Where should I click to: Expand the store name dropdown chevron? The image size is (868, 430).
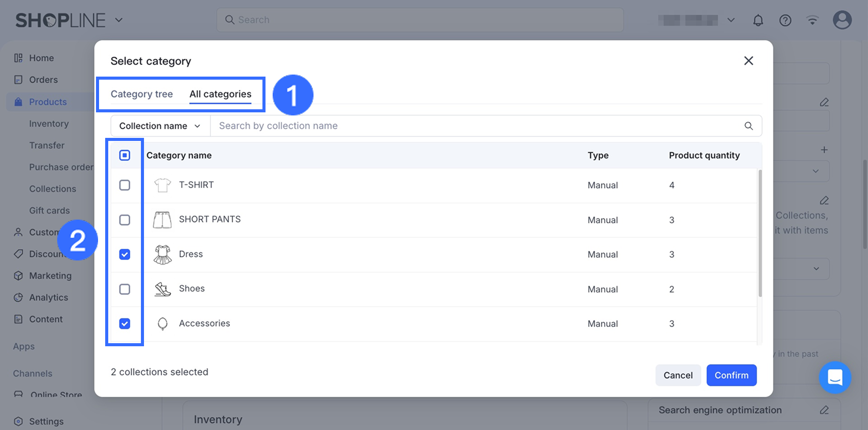[731, 20]
